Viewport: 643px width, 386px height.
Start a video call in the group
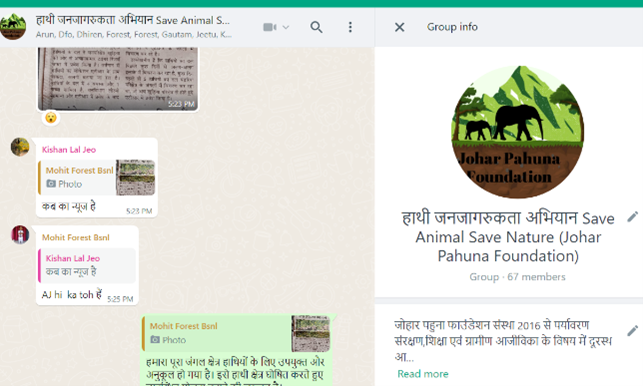point(269,27)
